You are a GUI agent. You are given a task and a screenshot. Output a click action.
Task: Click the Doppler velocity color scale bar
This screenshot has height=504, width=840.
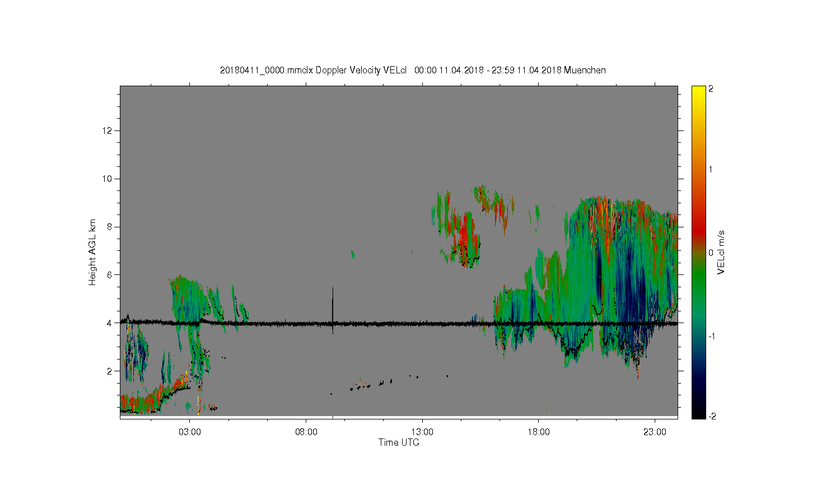[x=698, y=252]
